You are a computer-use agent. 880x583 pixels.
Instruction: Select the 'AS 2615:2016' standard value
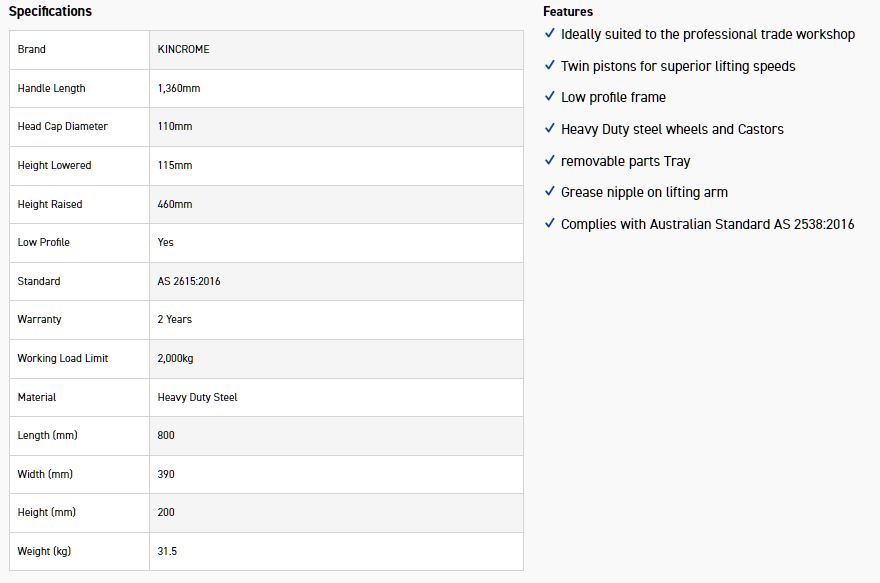point(189,282)
